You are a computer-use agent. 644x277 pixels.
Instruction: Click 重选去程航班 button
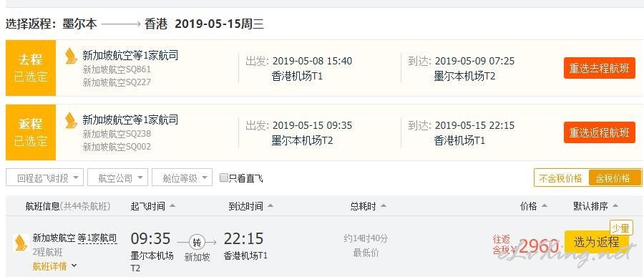click(x=599, y=68)
